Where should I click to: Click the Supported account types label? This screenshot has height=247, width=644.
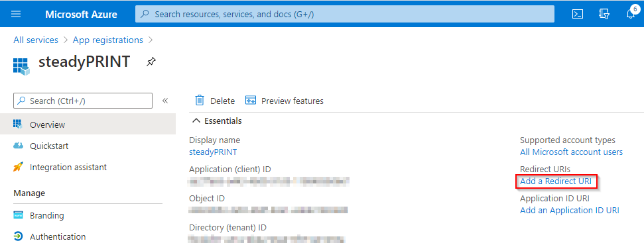568,140
